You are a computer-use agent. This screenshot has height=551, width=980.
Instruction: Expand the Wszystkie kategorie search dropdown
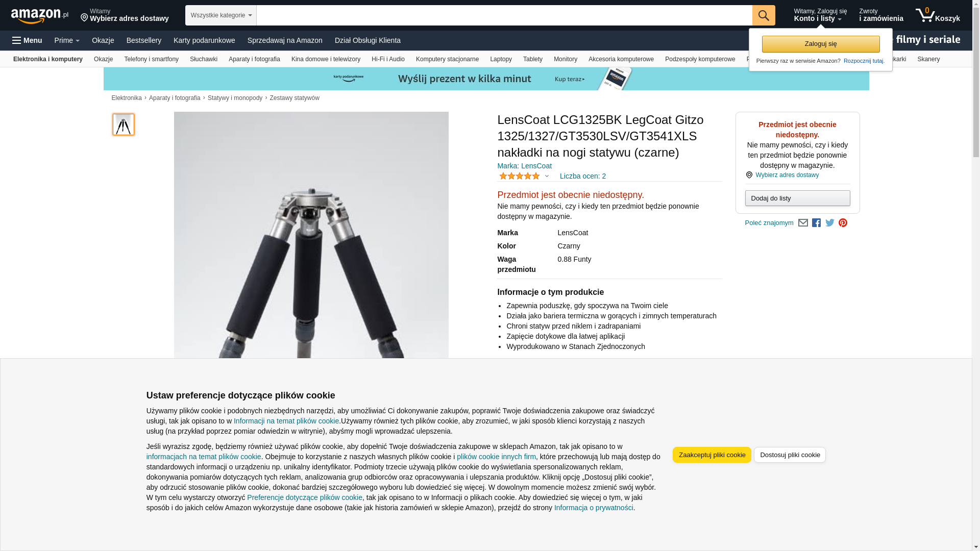click(x=221, y=15)
